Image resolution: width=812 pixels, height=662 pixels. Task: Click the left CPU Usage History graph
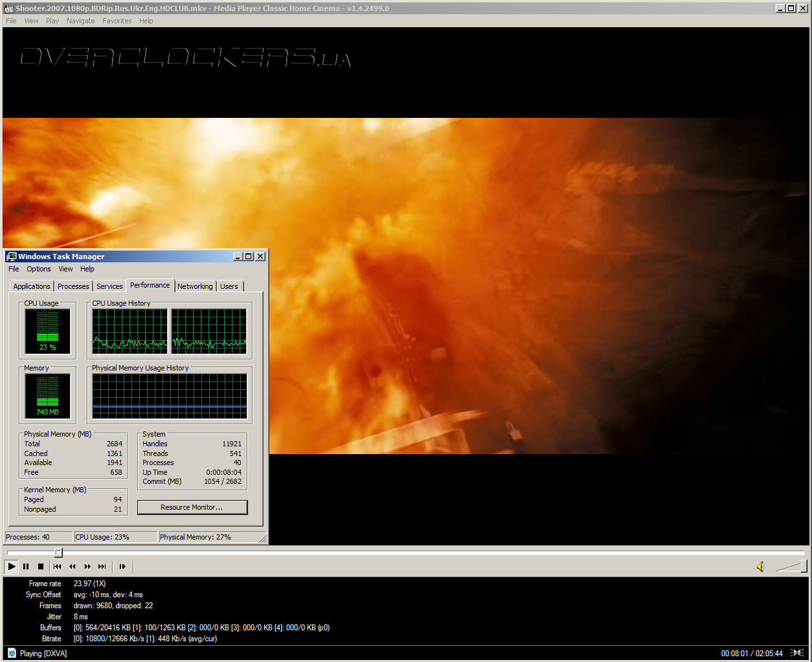coord(130,331)
